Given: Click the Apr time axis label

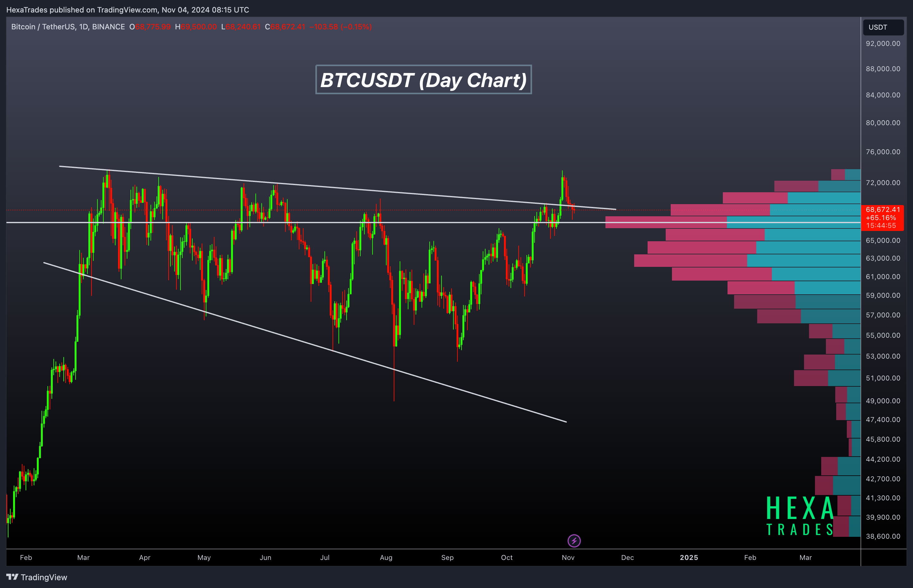Looking at the screenshot, I should (x=145, y=557).
